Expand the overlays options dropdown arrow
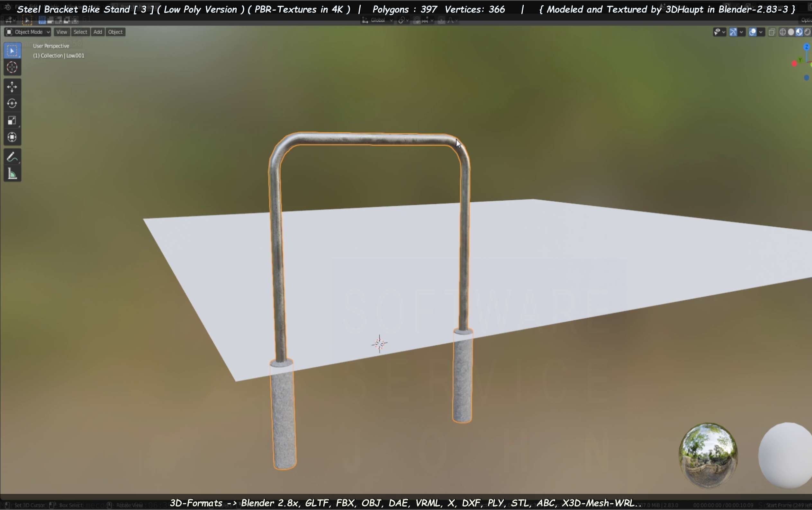 pyautogui.click(x=761, y=32)
